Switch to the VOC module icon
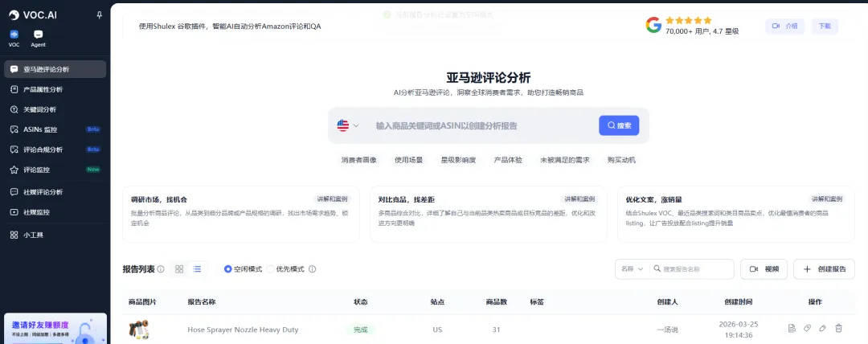Image resolution: width=868 pixels, height=344 pixels. click(14, 38)
